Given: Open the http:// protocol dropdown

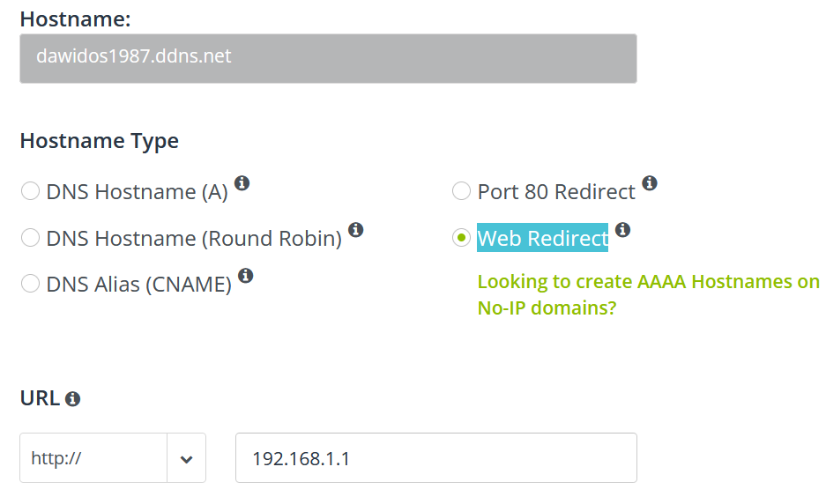Looking at the screenshot, I should (113, 457).
